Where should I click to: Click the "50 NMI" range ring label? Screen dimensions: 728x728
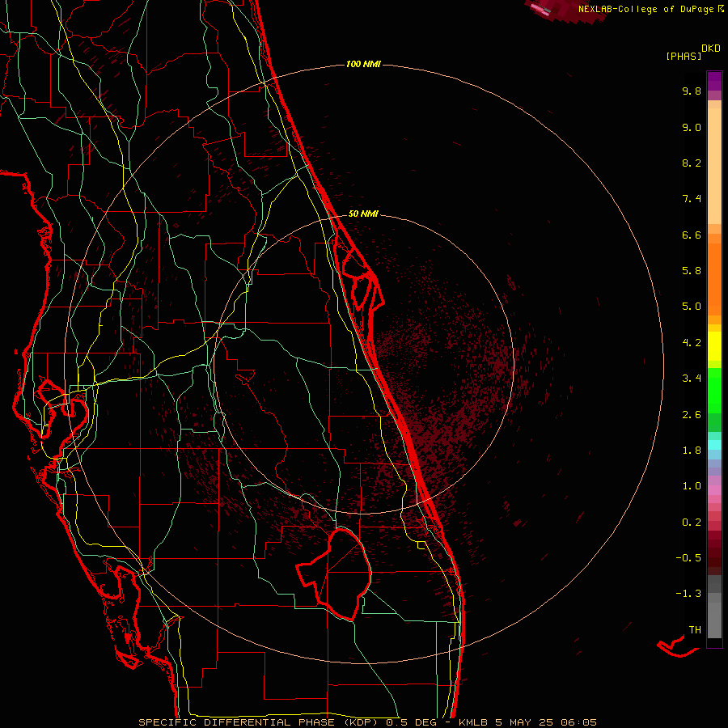click(x=363, y=214)
